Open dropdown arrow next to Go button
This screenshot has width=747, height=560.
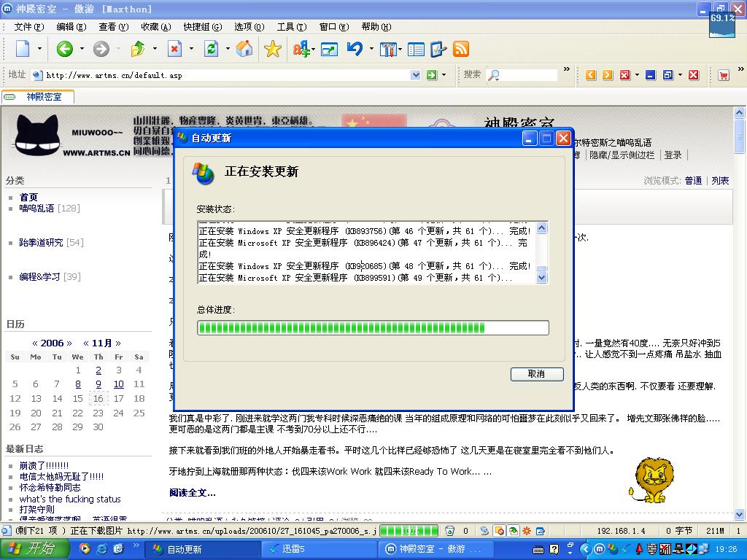444,75
